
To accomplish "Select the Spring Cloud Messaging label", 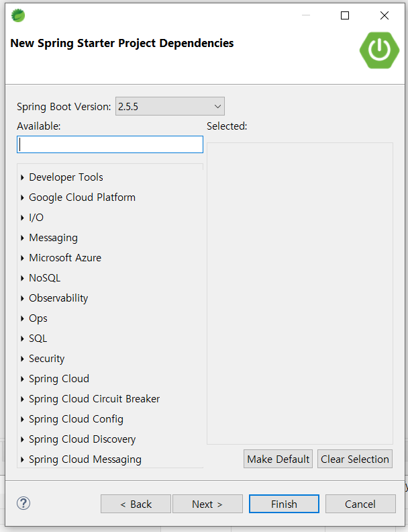I will tap(85, 459).
